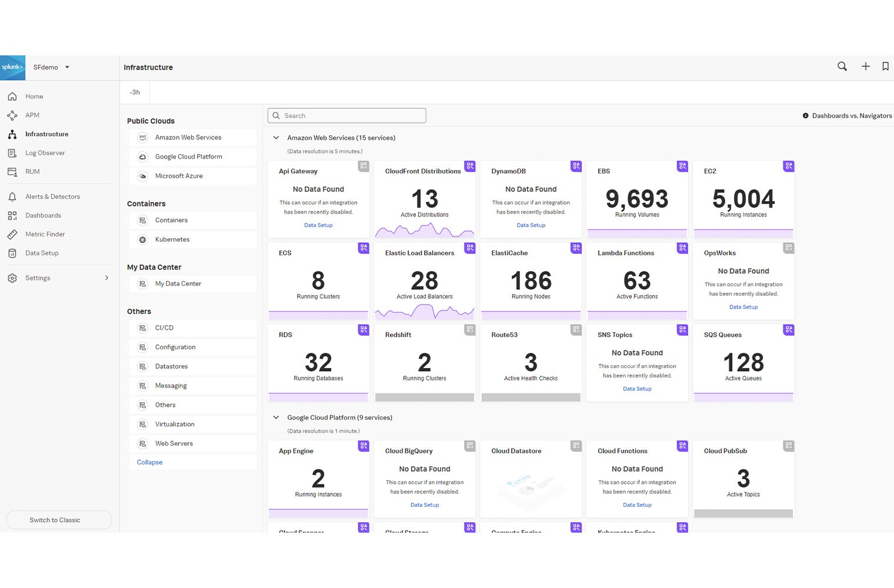
Task: Open My Data Center item
Action: 192,284
